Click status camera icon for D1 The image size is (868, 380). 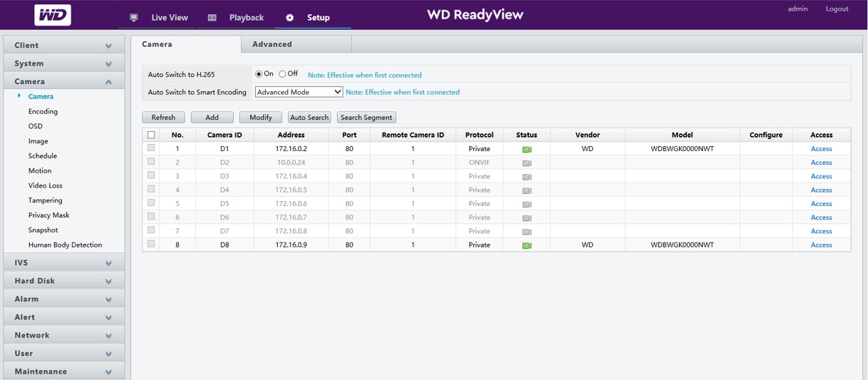tap(527, 150)
